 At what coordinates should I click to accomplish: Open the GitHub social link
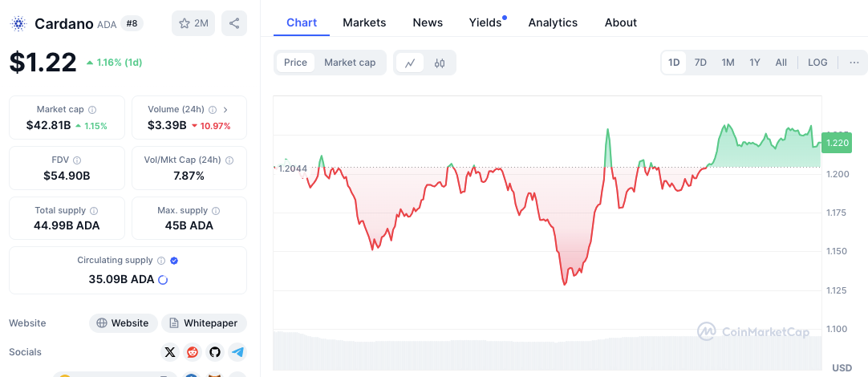click(214, 352)
